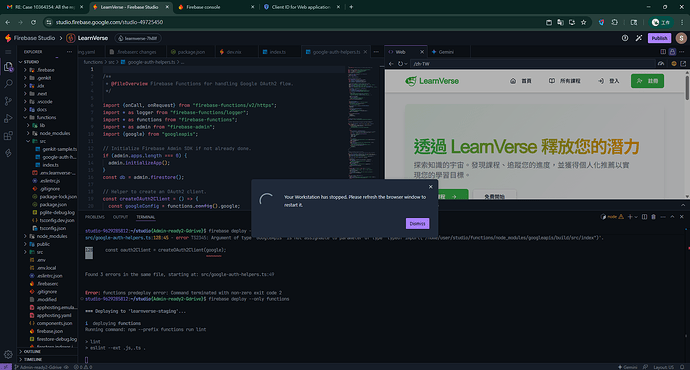Switch to the OUTPUT panel tab
The height and width of the screenshot is (370, 690).
pos(120,217)
